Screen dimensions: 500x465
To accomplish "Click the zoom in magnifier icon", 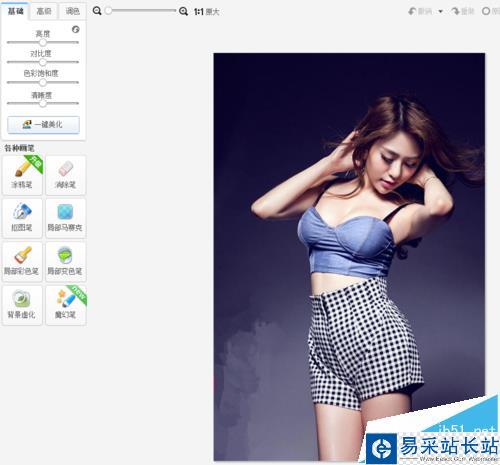I will coord(183,11).
